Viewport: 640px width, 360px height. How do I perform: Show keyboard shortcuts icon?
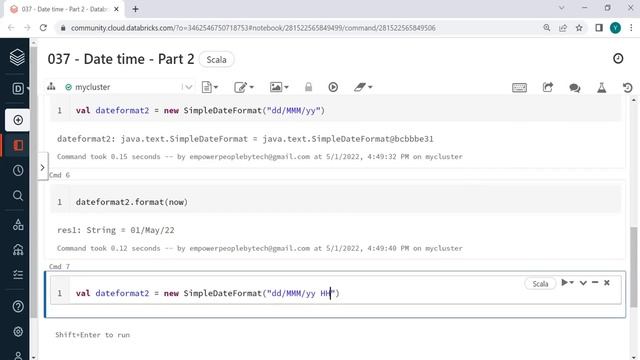click(x=519, y=87)
